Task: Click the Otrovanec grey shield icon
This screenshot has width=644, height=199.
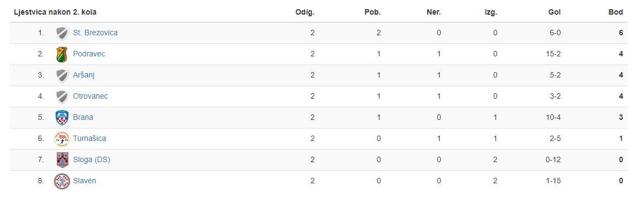Action: pos(62,96)
